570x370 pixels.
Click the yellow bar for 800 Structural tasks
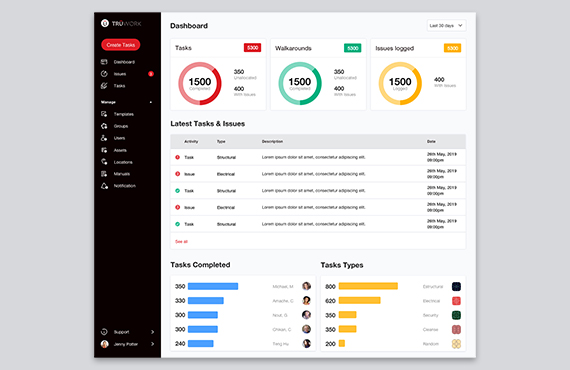click(368, 286)
